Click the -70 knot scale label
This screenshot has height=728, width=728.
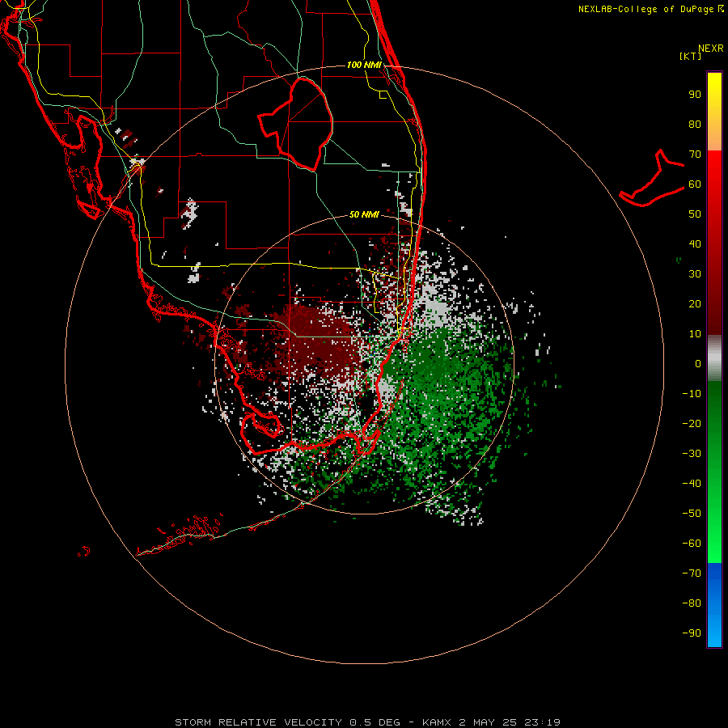[x=692, y=574]
